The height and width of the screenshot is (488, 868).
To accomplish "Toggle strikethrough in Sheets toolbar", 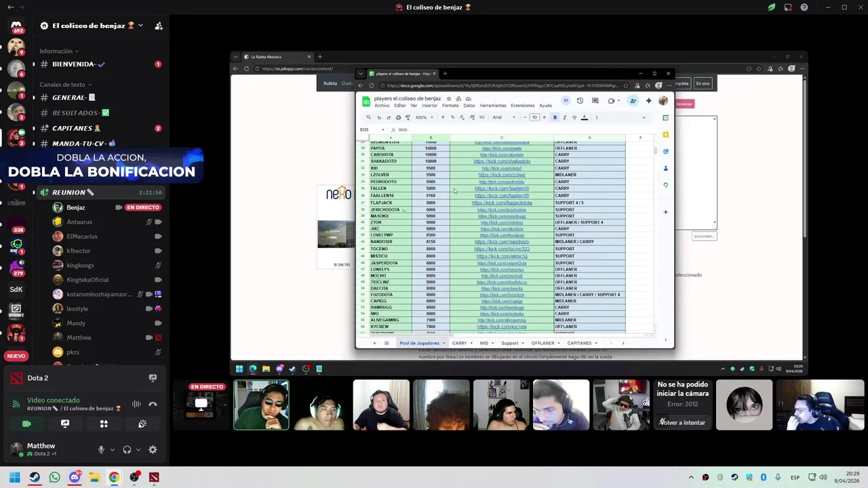I will click(x=574, y=117).
